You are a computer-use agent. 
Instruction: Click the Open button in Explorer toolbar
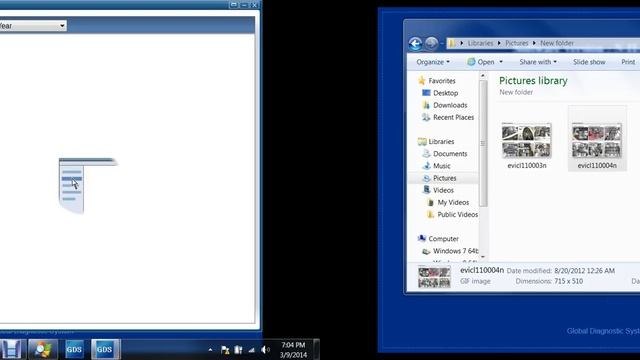(x=481, y=62)
